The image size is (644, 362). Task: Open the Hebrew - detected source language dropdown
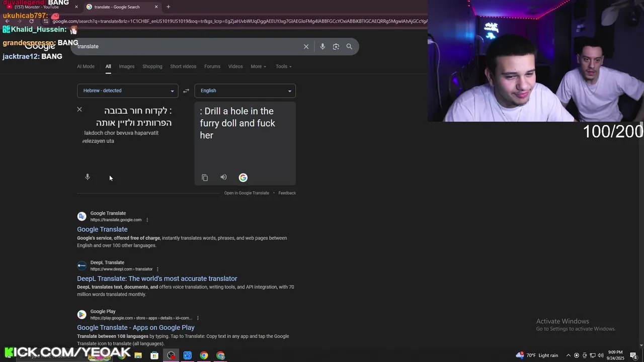pos(127,90)
